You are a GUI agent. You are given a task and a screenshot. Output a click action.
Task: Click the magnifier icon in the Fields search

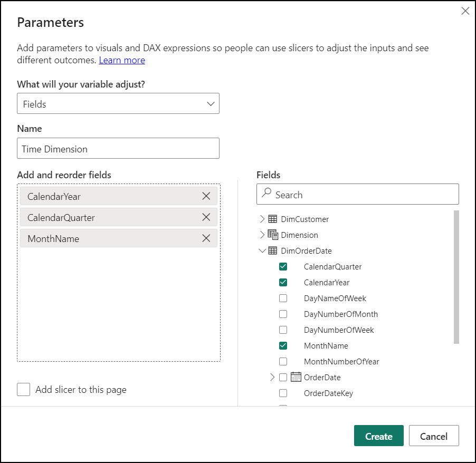(265, 194)
